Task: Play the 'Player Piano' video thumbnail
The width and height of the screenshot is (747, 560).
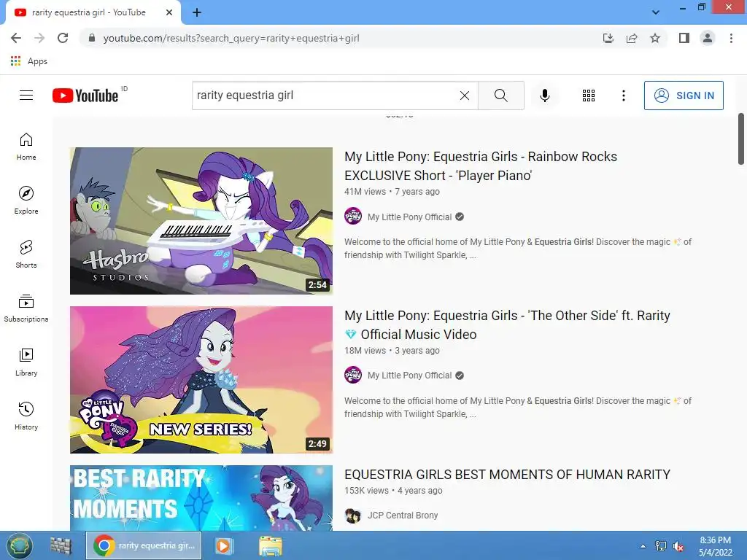Action: click(x=201, y=221)
